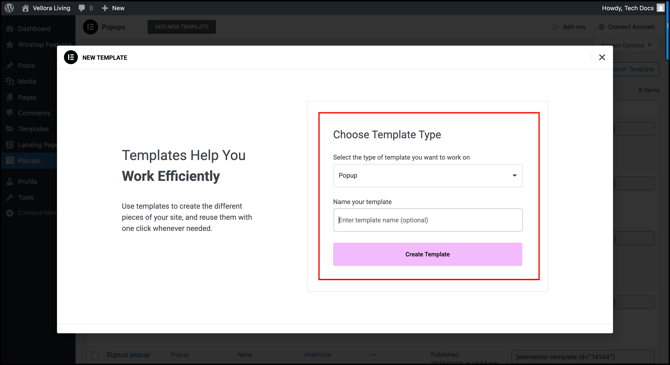Click the Elementor logo in dialog header

click(71, 57)
